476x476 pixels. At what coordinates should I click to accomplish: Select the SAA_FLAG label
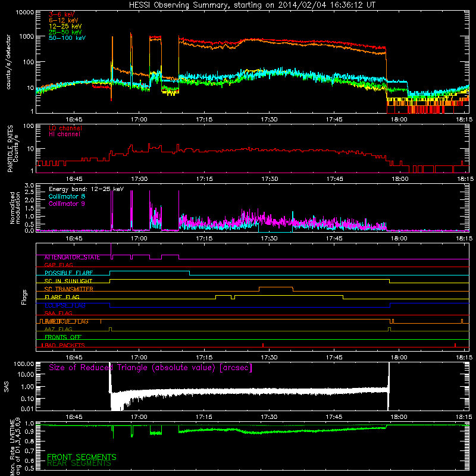[x=58, y=313]
